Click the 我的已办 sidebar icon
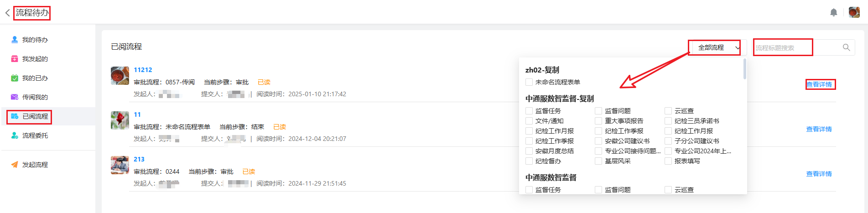The image size is (868, 213). (x=15, y=78)
